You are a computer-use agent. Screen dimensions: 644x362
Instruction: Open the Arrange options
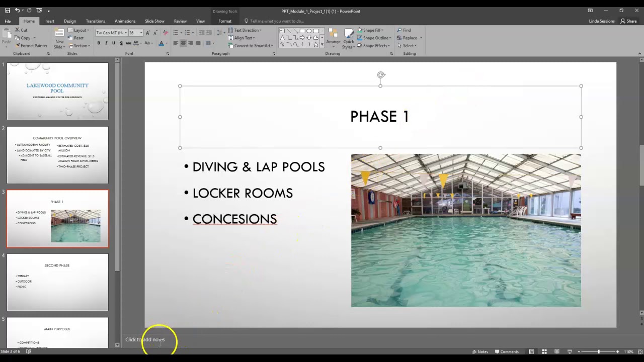coord(333,38)
